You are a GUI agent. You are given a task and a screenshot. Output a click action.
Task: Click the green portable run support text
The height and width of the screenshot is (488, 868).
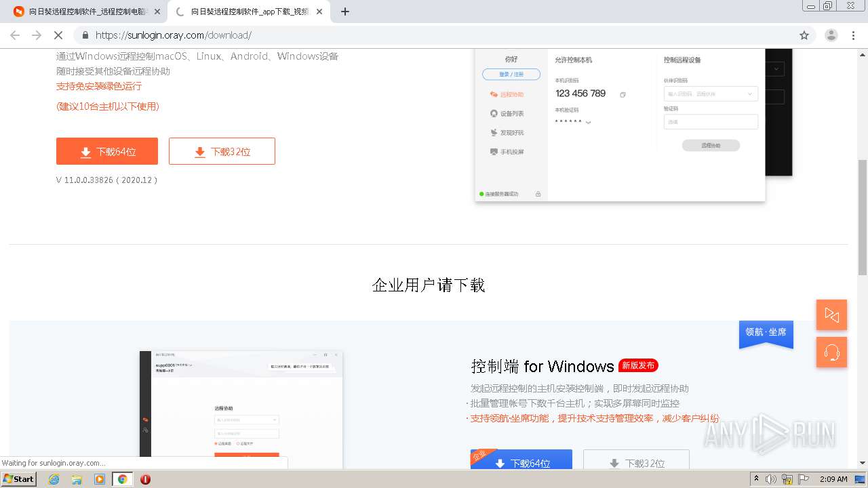(x=99, y=86)
